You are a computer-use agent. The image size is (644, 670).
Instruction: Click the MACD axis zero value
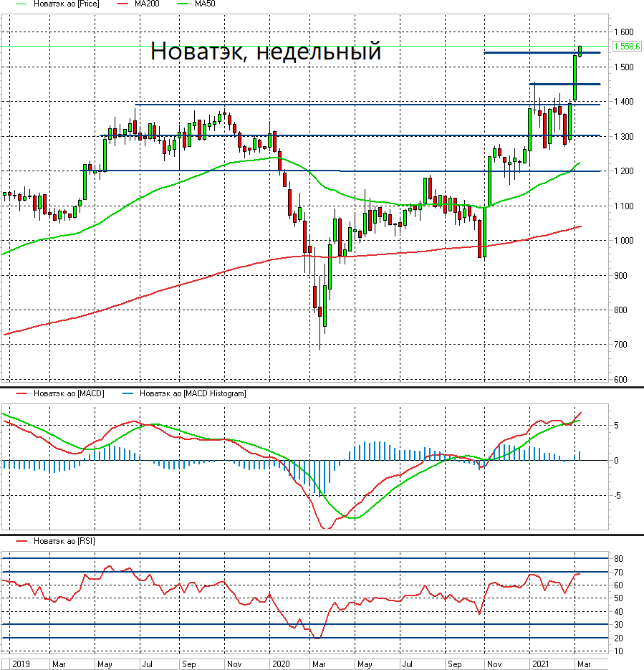pyautogui.click(x=617, y=461)
